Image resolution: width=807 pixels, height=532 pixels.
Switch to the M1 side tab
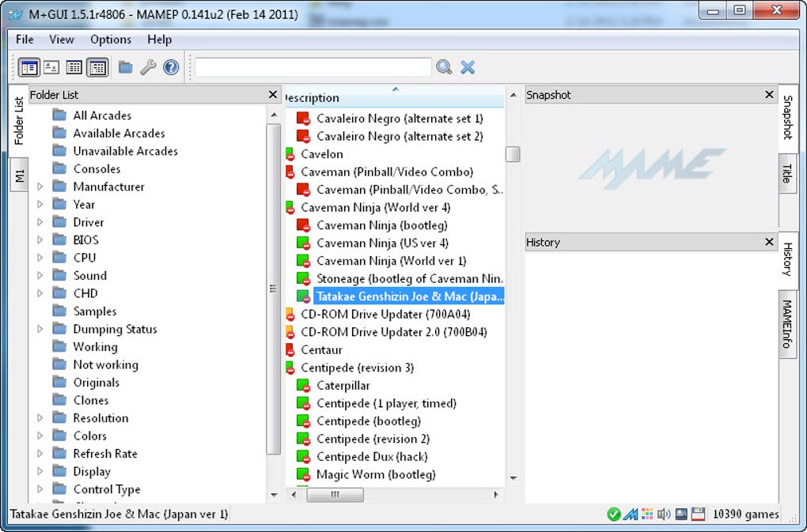pos(19,175)
